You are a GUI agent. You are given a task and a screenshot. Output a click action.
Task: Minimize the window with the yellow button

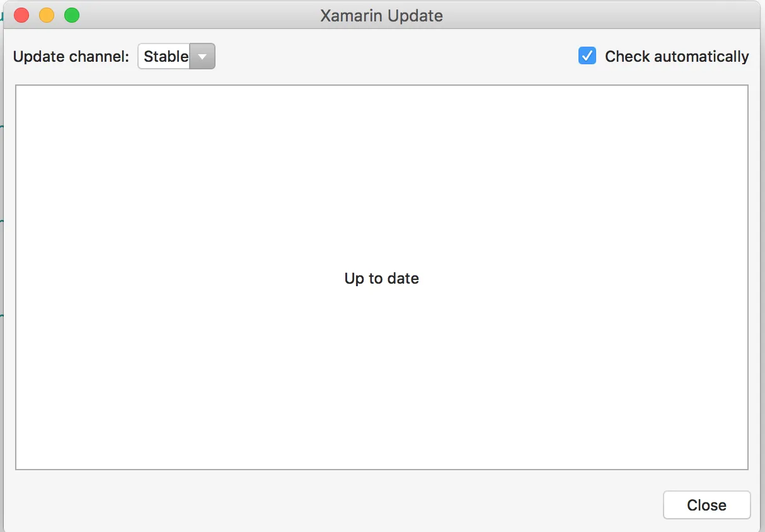pyautogui.click(x=47, y=15)
